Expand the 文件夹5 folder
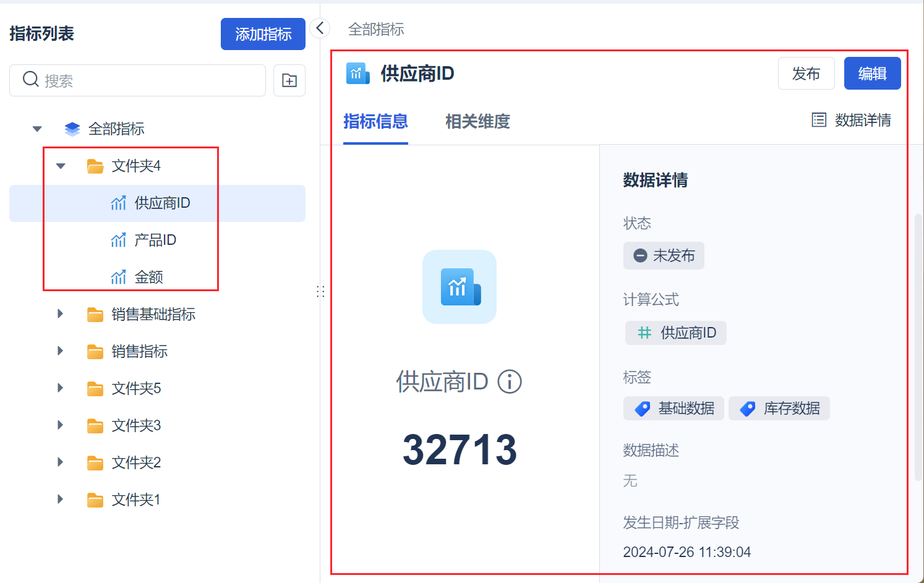The height and width of the screenshot is (583, 924). pos(60,388)
